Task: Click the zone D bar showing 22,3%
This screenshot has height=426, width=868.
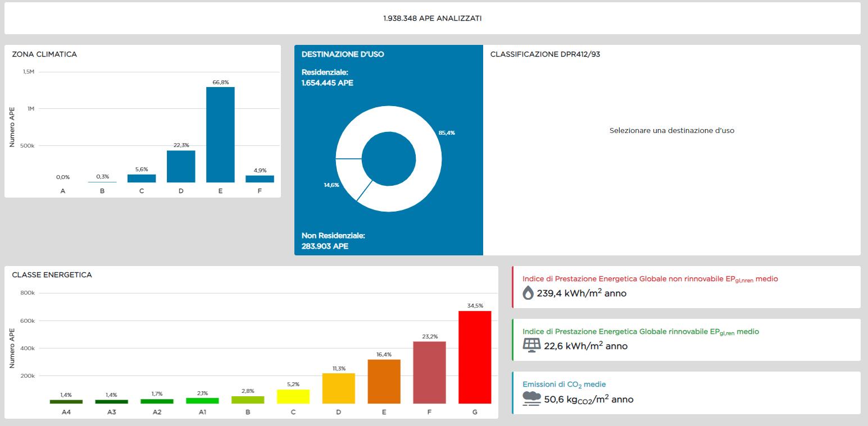Action: [181, 167]
